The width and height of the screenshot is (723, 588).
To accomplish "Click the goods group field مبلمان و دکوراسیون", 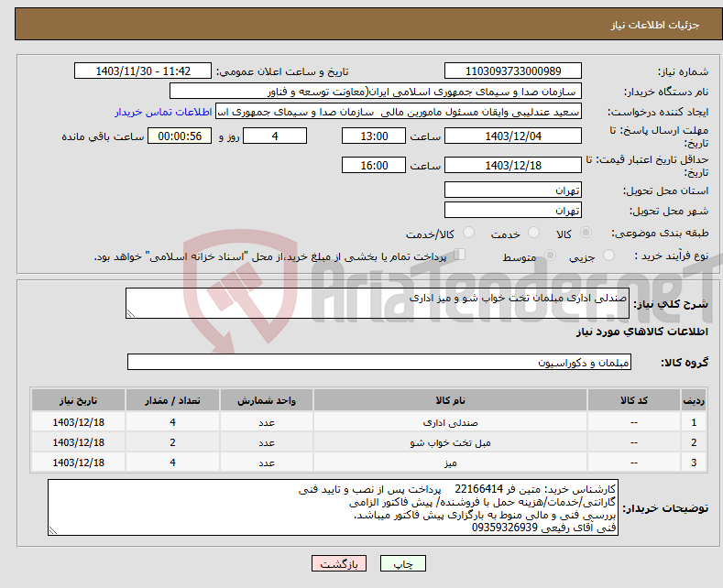I will coord(379,362).
